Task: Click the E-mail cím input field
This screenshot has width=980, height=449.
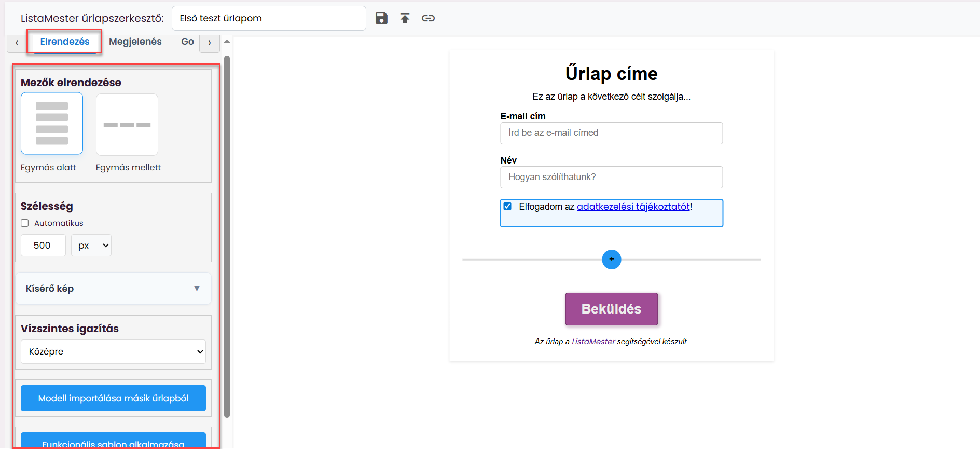Action: pos(611,133)
